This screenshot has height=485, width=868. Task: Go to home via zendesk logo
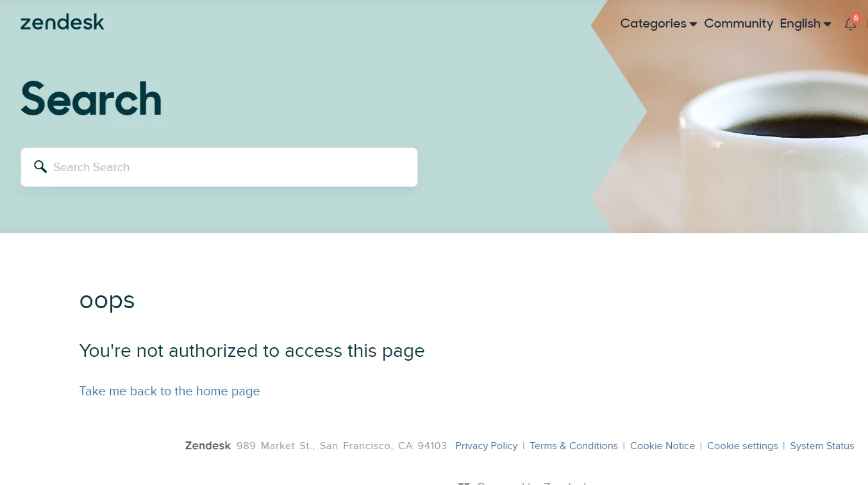62,23
